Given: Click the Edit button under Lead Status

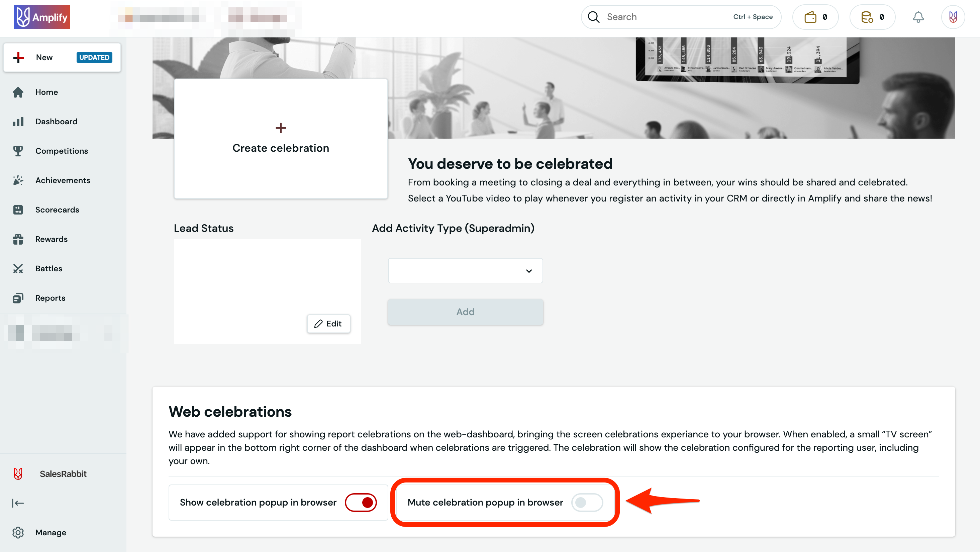Looking at the screenshot, I should coord(328,323).
